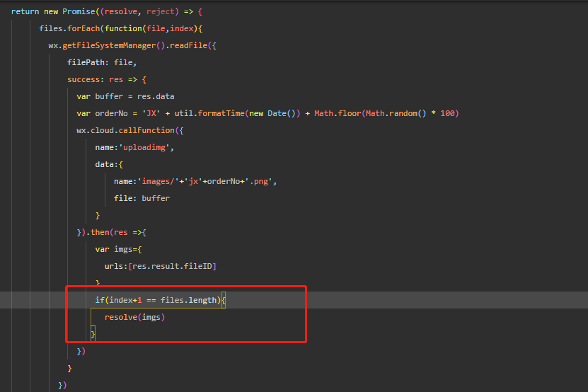Click 'resolve(imgs)' line

click(134, 318)
